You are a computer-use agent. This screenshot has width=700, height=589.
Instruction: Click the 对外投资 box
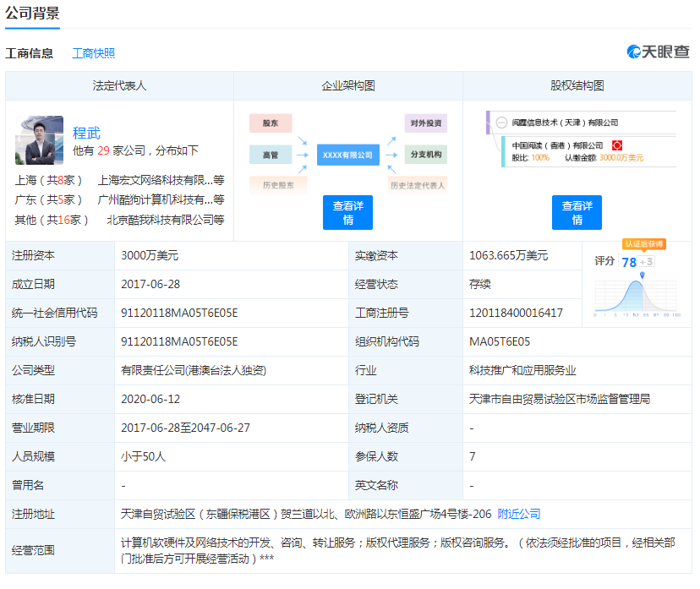426,123
